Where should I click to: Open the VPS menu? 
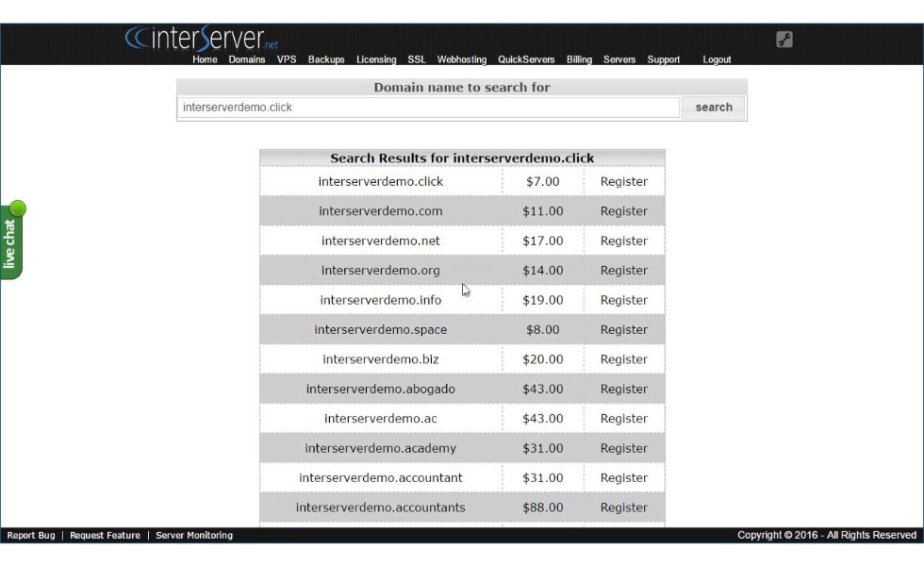[x=287, y=59]
